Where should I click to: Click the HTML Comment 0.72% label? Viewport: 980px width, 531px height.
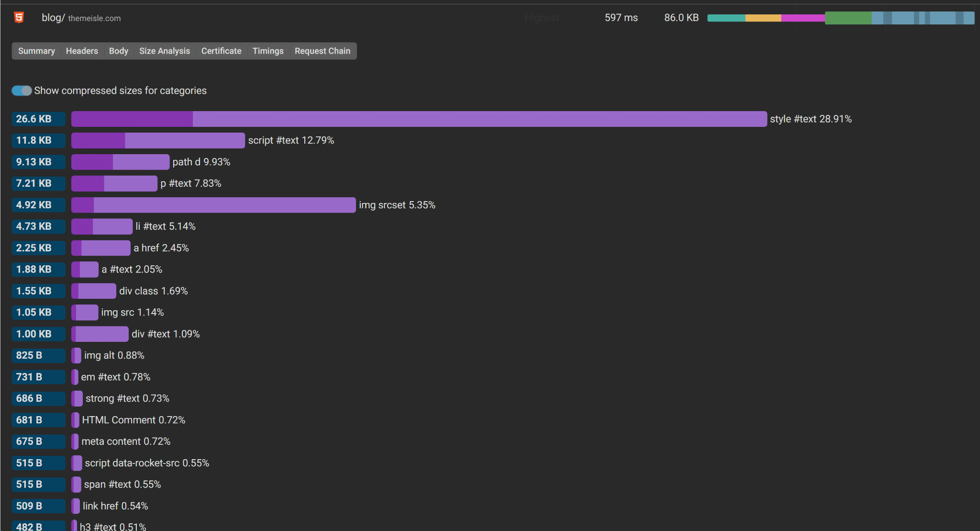[134, 420]
